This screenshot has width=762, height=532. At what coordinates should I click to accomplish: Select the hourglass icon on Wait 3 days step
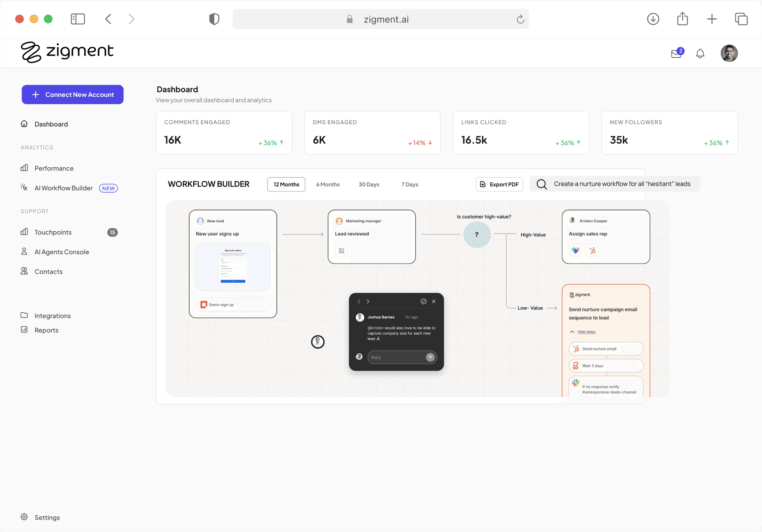pos(575,365)
